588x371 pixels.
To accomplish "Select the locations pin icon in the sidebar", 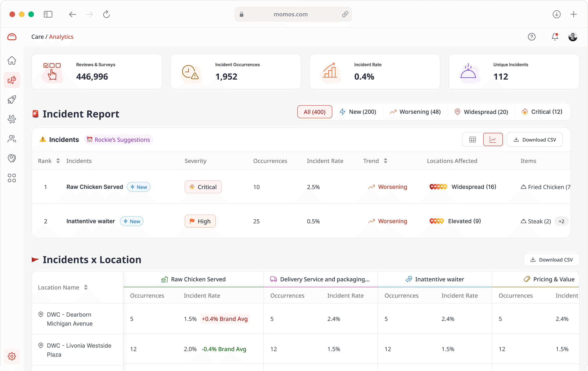I will 11,158.
